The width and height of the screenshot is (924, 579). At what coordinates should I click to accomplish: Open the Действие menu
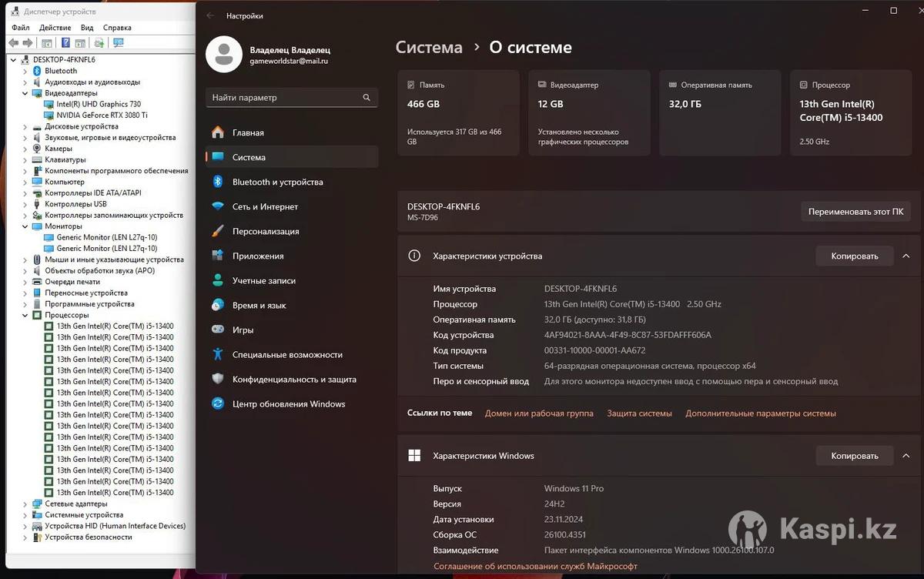[55, 28]
